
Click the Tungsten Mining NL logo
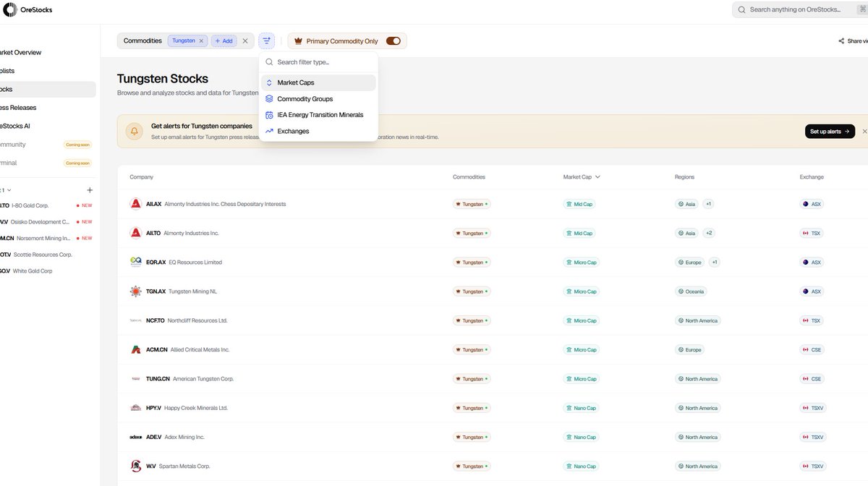tap(135, 291)
